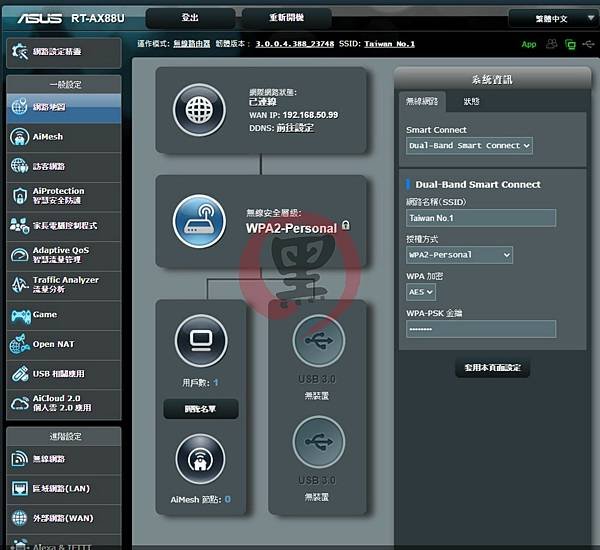Click the WPA2-Personal security level text
600x550 pixels.
(x=292, y=228)
